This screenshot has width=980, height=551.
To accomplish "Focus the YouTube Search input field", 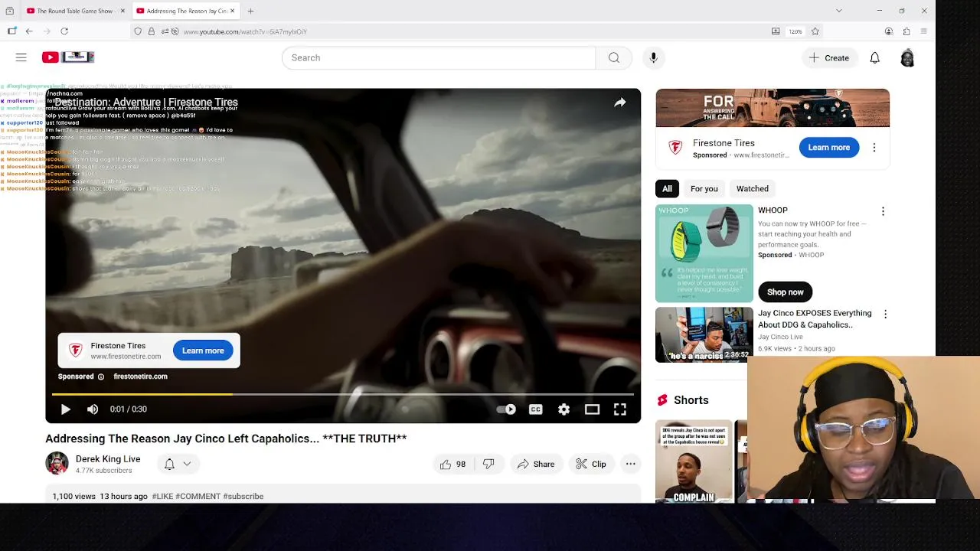I will click(439, 57).
